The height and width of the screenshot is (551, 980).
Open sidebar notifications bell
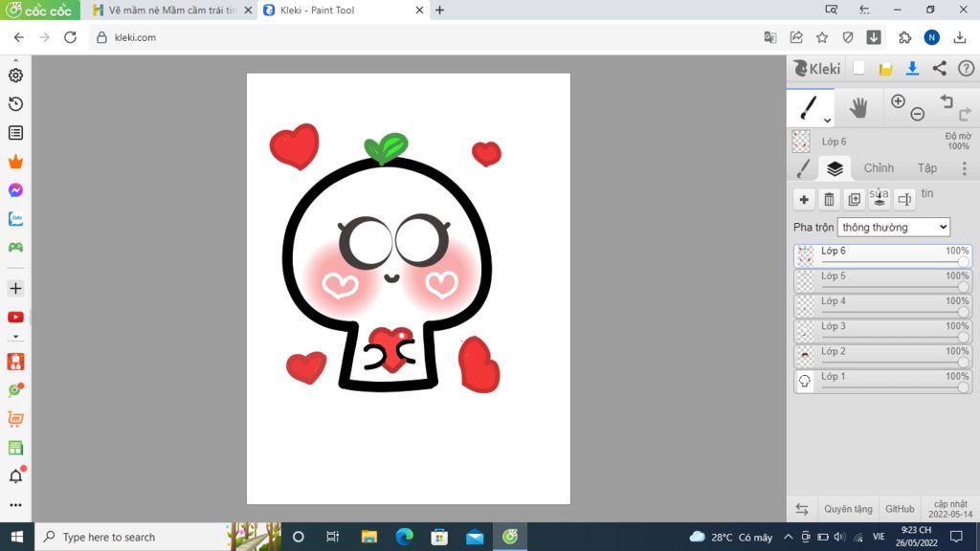[x=15, y=476]
